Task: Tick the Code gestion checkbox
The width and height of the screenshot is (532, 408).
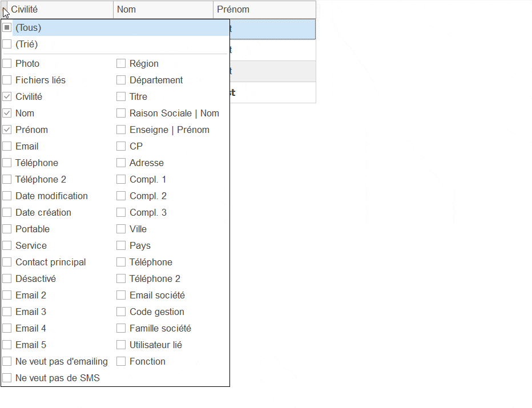Action: point(121,312)
